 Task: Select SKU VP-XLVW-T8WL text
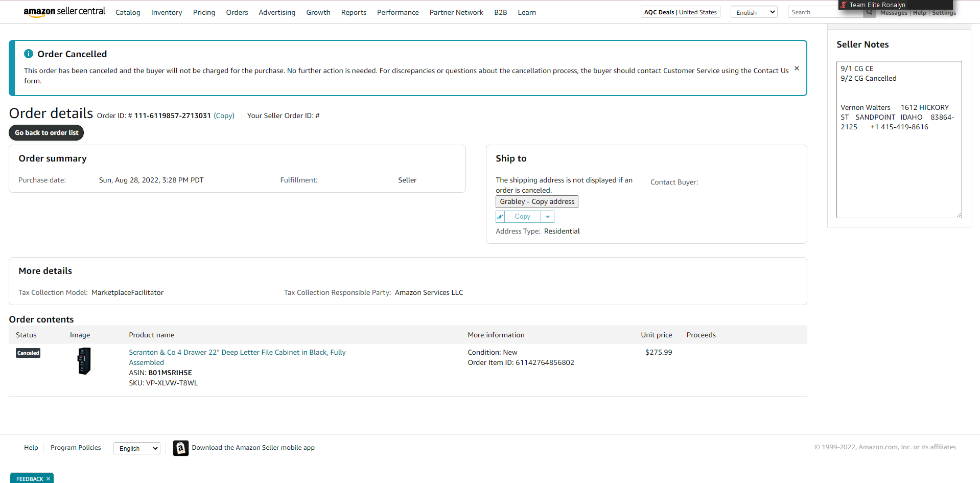pyautogui.click(x=164, y=383)
